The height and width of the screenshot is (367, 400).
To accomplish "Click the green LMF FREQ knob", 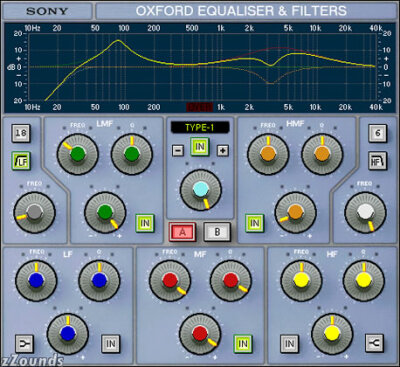I will [78, 154].
